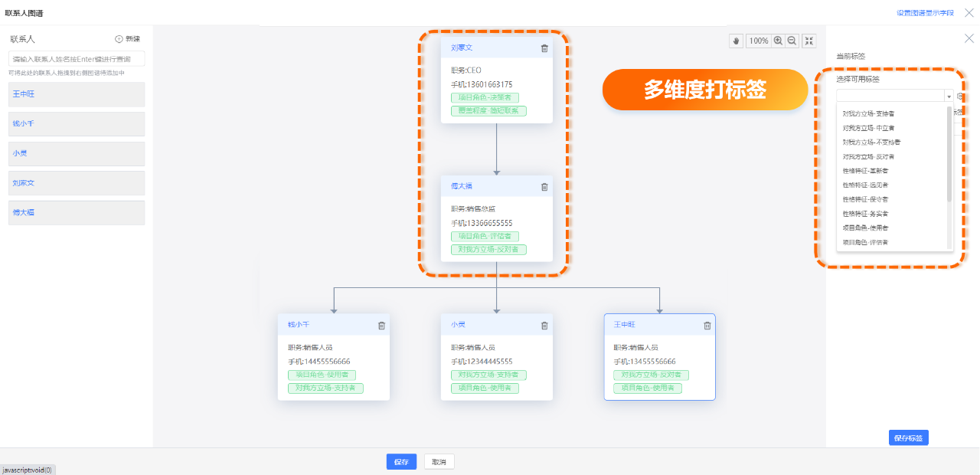Choose 对我方立场-支持者 from tag list
This screenshot has height=475, width=980.
[868, 113]
